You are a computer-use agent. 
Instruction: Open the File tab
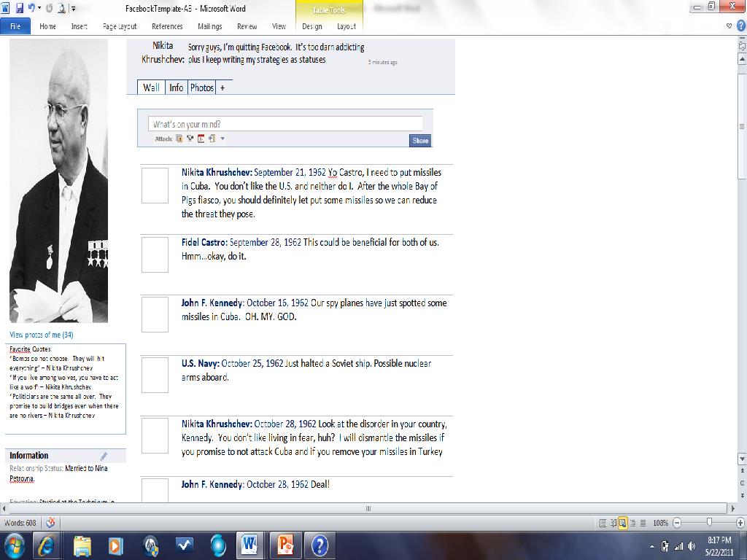15,26
